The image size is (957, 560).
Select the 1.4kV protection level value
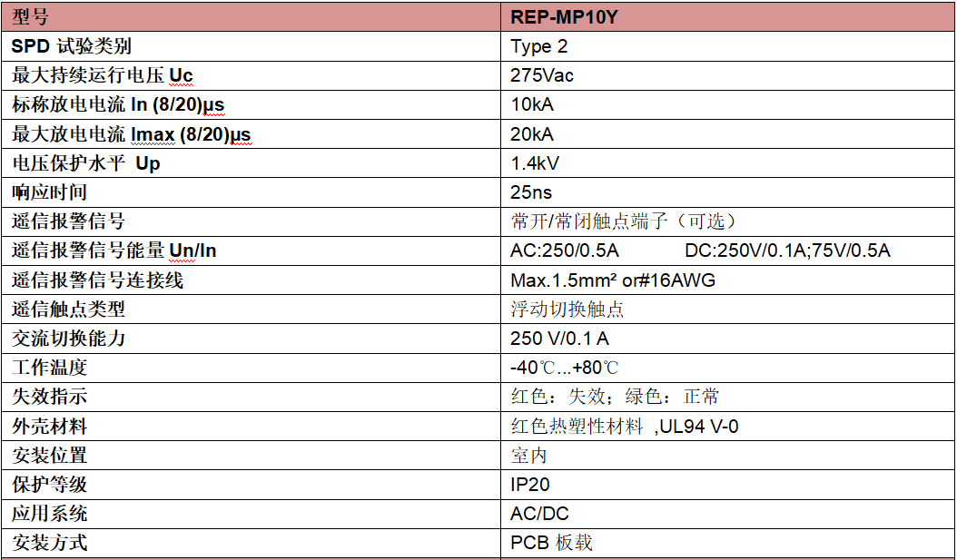click(535, 163)
